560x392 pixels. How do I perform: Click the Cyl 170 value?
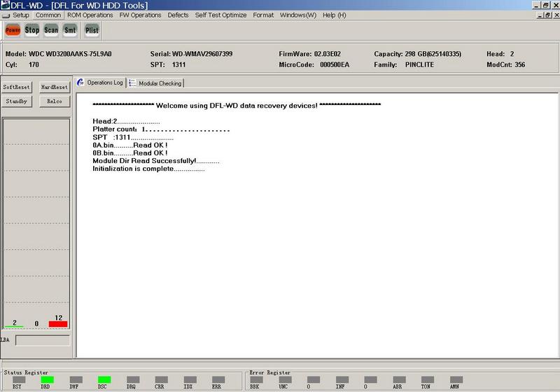click(34, 64)
